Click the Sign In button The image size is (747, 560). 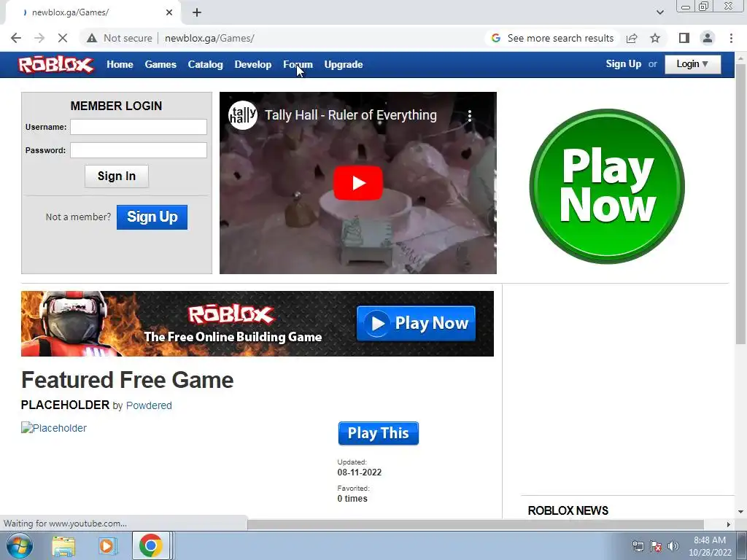pos(117,176)
